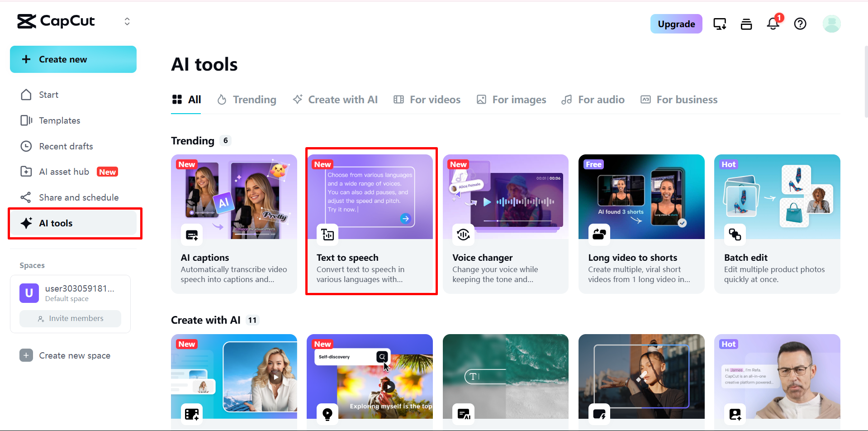Click the Text to speech tool icon

(x=327, y=235)
